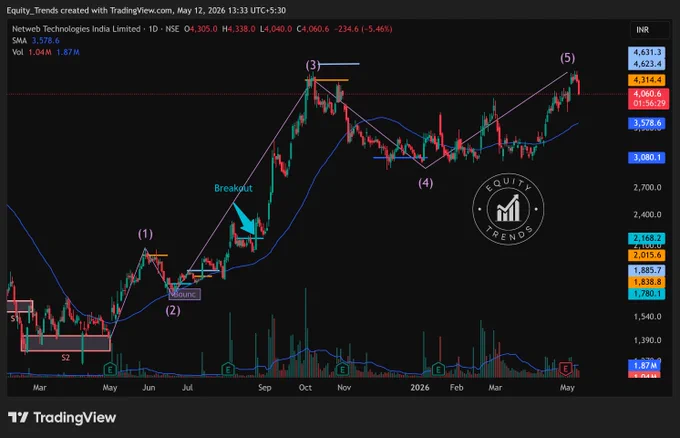Viewport: 680px width, 438px height.
Task: Select the Bounce label box
Action: 185,294
